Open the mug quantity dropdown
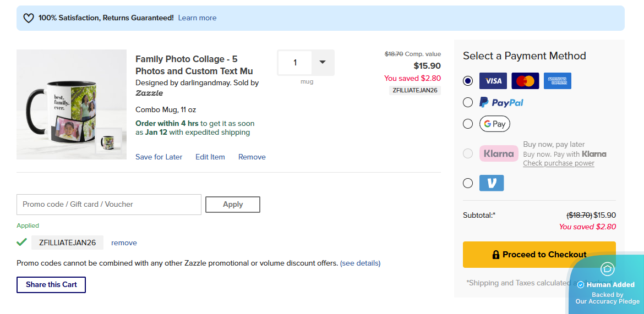644x314 pixels. tap(323, 63)
